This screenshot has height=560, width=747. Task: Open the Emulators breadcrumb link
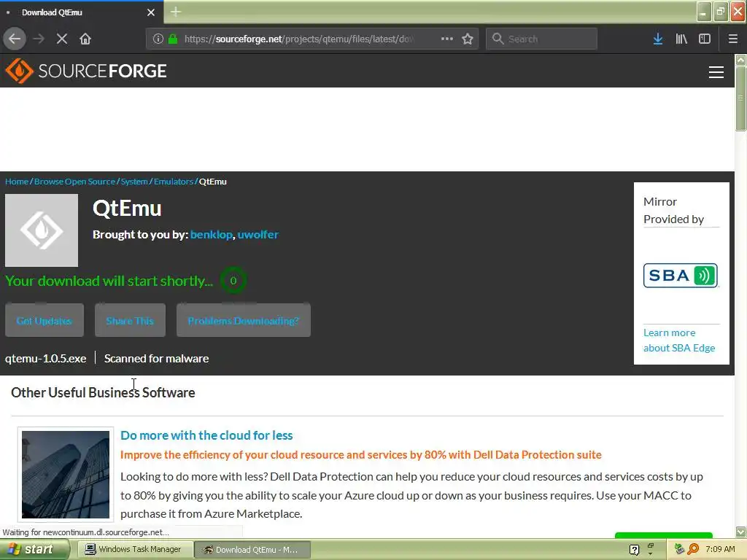(x=174, y=182)
